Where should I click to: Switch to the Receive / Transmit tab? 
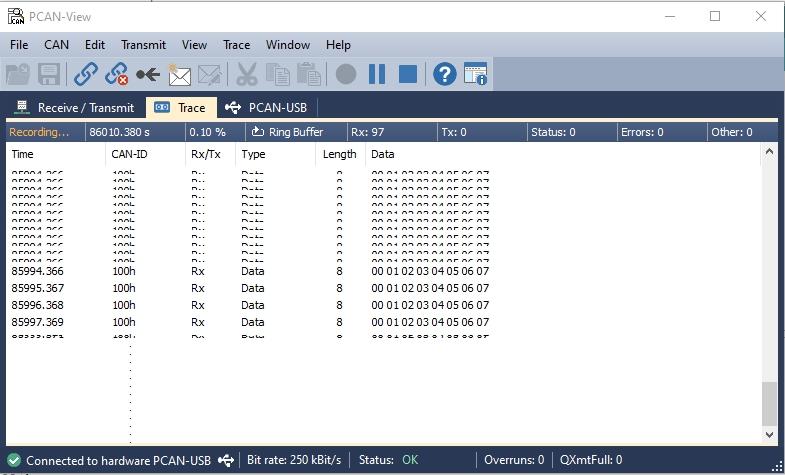[75, 108]
